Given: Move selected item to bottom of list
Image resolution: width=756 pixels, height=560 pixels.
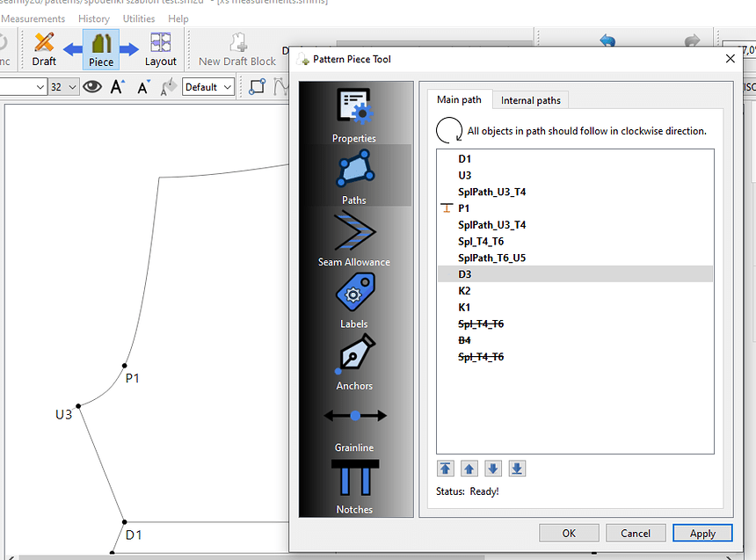Looking at the screenshot, I should (517, 469).
